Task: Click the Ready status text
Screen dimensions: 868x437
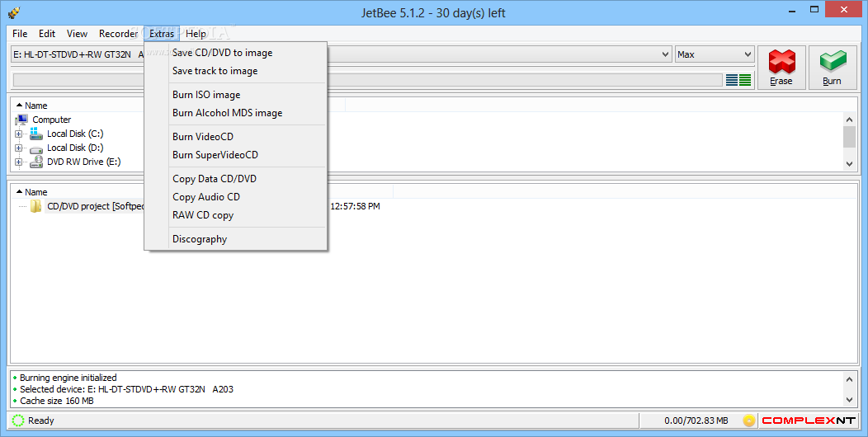Action: tap(41, 421)
